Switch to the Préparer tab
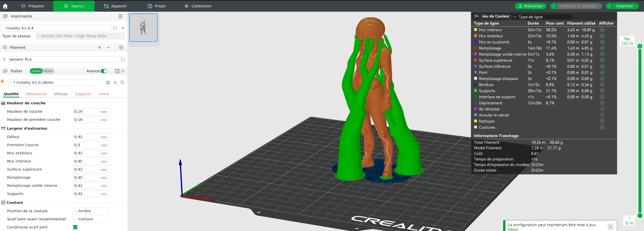 [33, 6]
